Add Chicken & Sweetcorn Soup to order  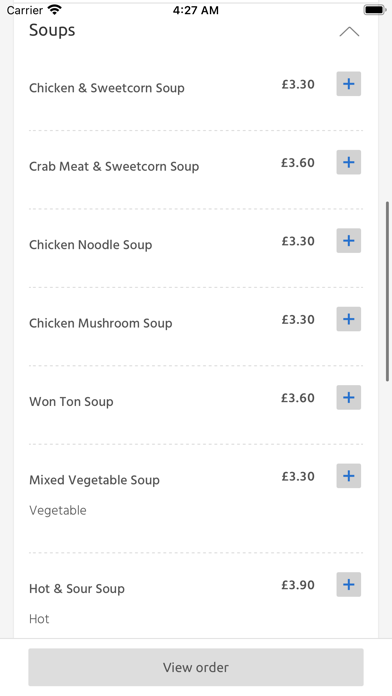point(348,84)
